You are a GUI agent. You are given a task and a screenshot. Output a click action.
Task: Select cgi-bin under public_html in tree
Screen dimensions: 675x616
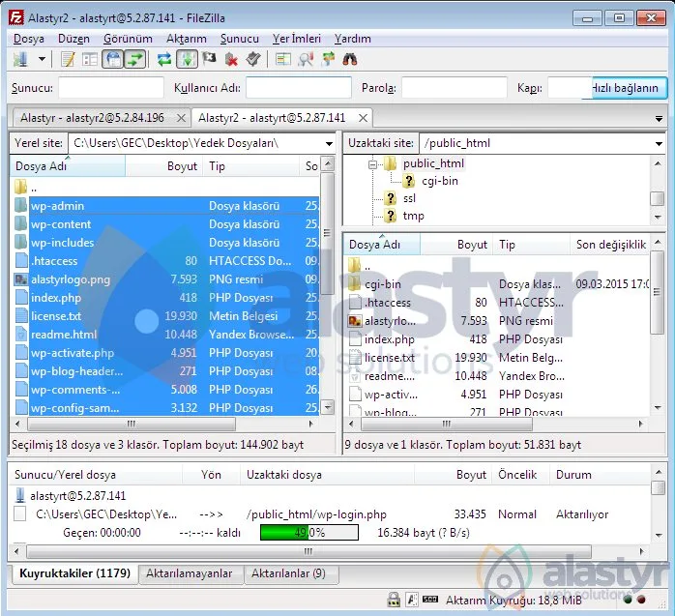point(440,181)
